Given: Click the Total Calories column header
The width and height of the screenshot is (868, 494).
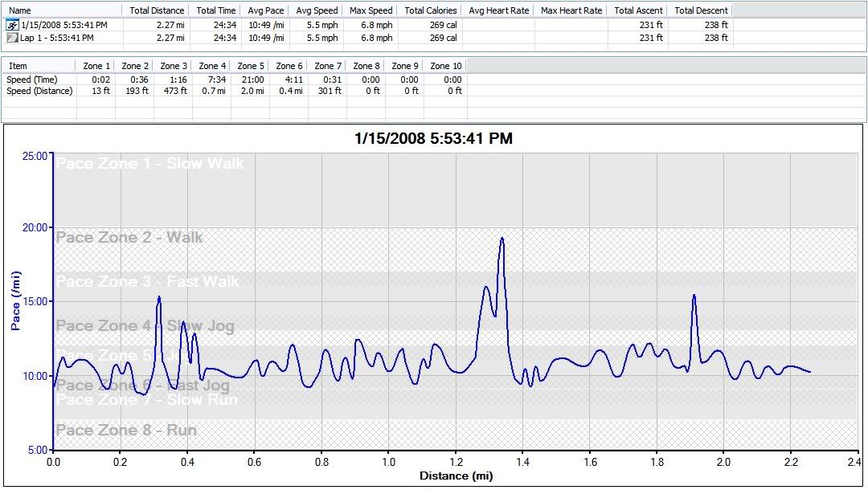Looking at the screenshot, I should tap(431, 10).
